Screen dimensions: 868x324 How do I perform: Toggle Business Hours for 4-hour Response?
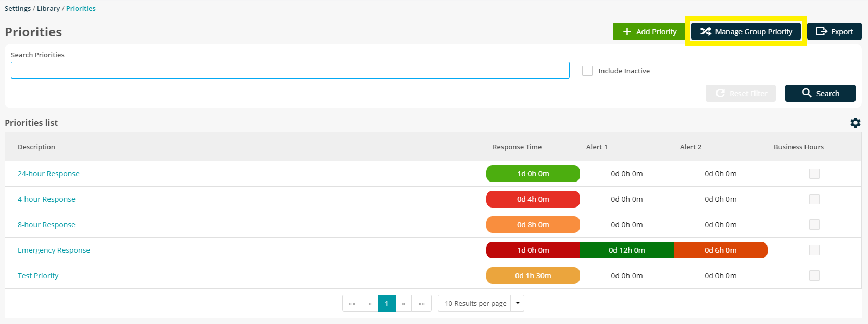(x=814, y=199)
